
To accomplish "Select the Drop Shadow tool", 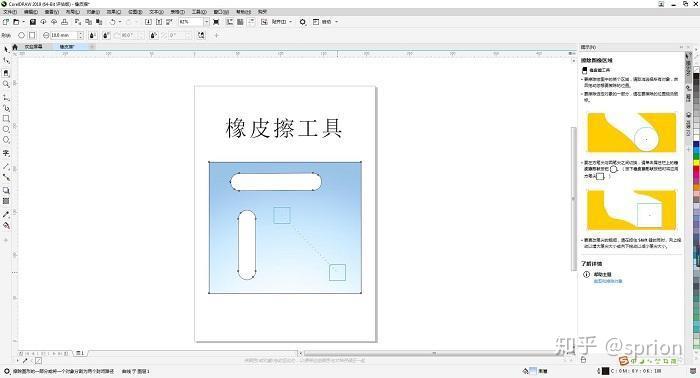I will click(6, 190).
